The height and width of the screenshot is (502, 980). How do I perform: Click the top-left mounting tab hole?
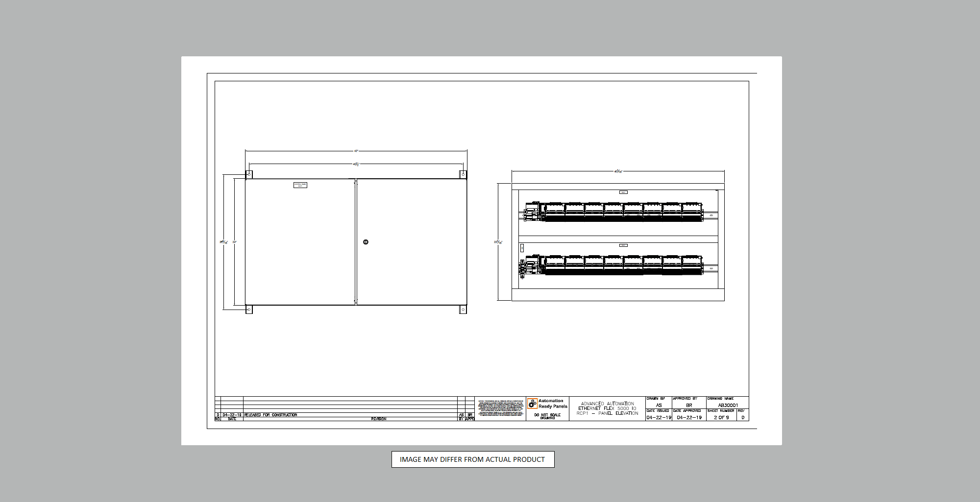pyautogui.click(x=249, y=174)
